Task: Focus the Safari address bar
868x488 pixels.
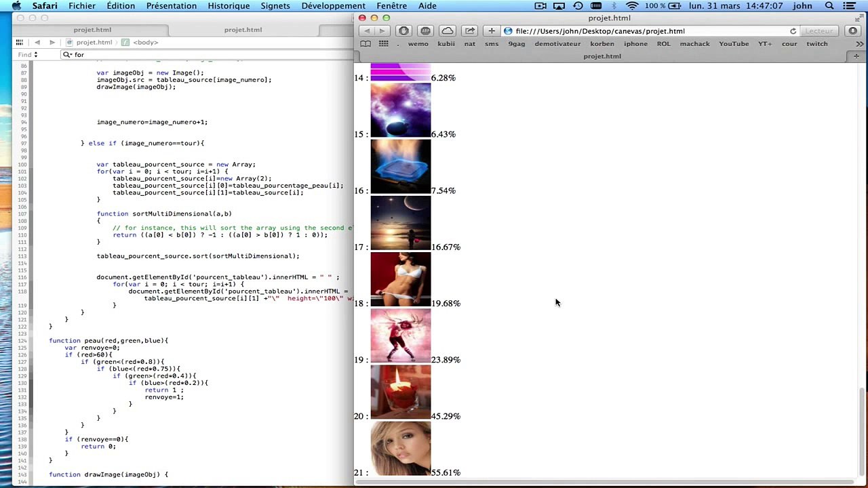Action: point(651,31)
